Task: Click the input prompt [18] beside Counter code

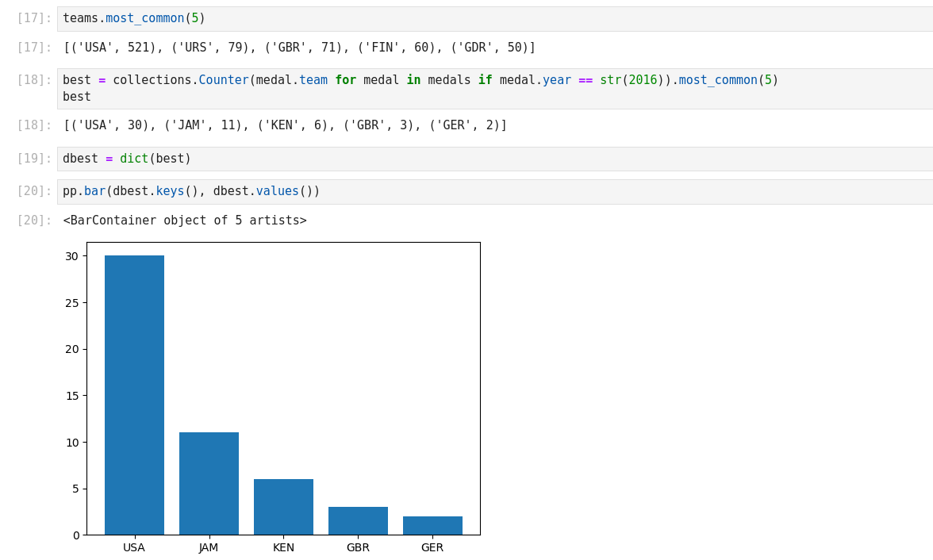Action: pyautogui.click(x=34, y=81)
